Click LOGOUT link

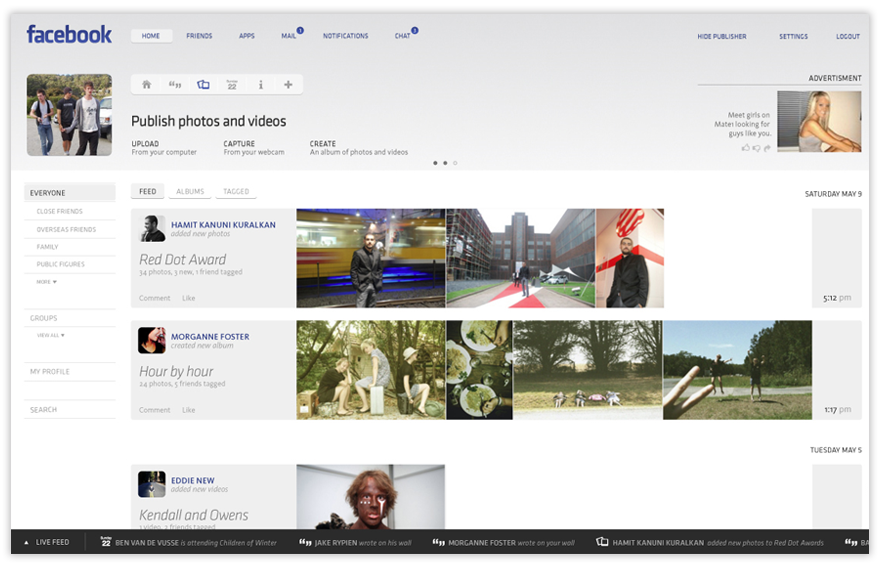[848, 36]
